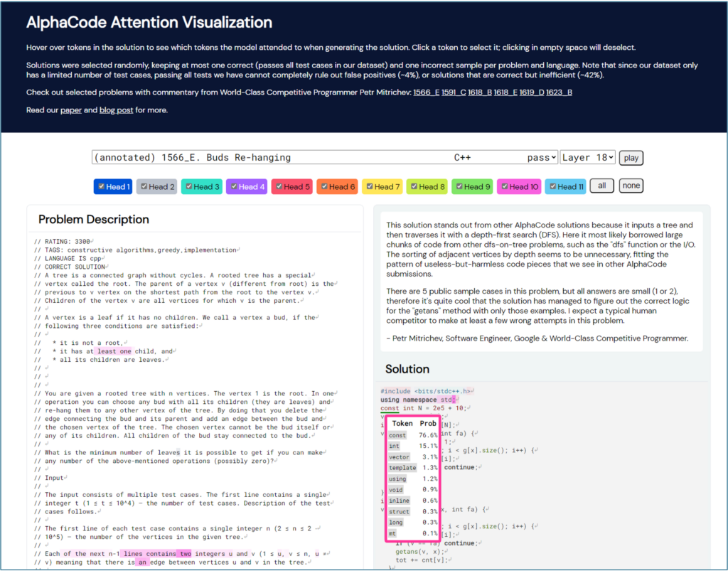Enable the Head 2 attention checkbox
728x571 pixels.
146,186
